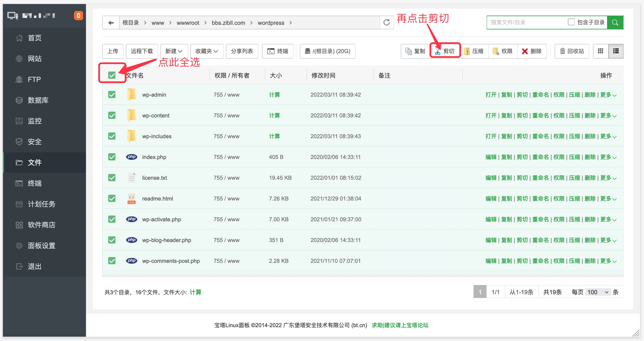
Task: Select the 复制 (copy) icon in the toolbar
Action: [415, 51]
